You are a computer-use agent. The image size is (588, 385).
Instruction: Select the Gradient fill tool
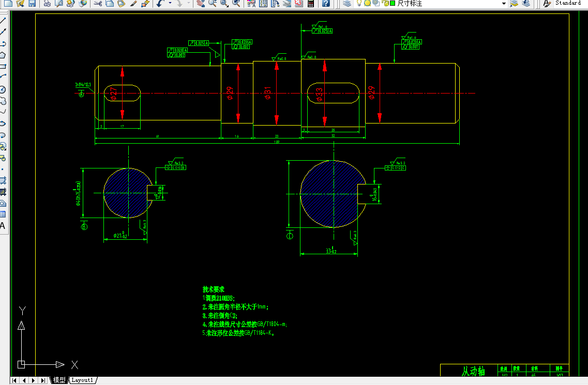(3, 192)
